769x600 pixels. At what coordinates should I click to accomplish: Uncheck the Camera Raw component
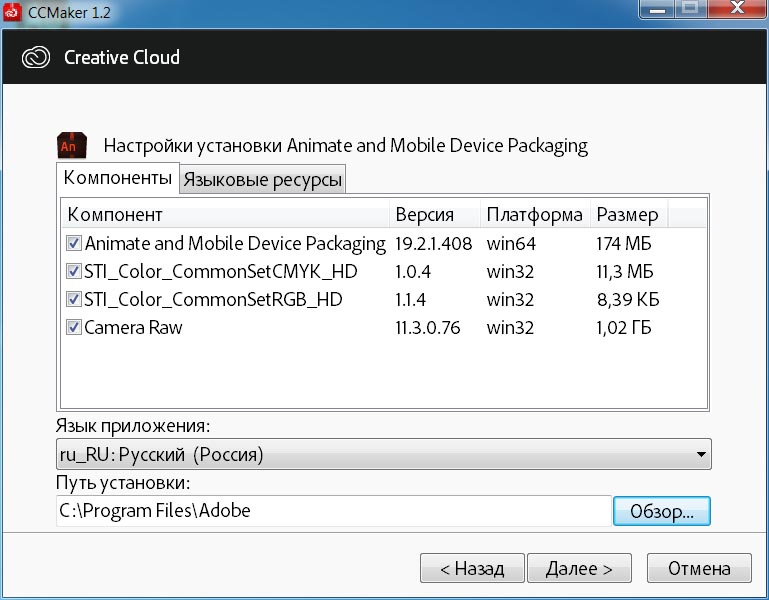[74, 327]
